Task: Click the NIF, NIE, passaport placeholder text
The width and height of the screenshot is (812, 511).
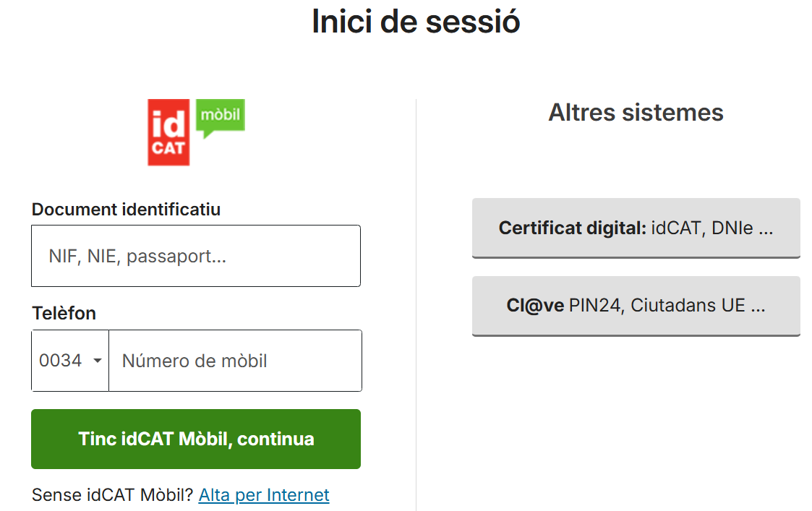Action: (137, 257)
